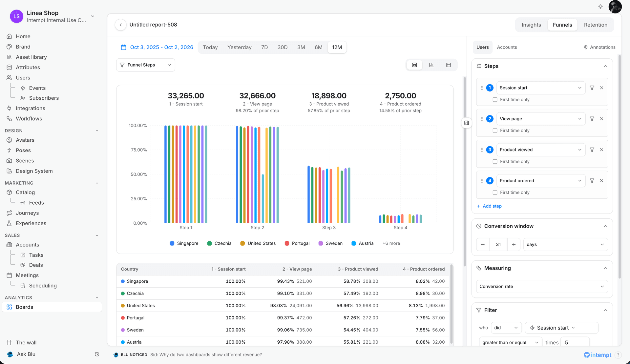Toggle Sweden series in chart legend
Viewport: 630px width, 364px height.
[330, 243]
